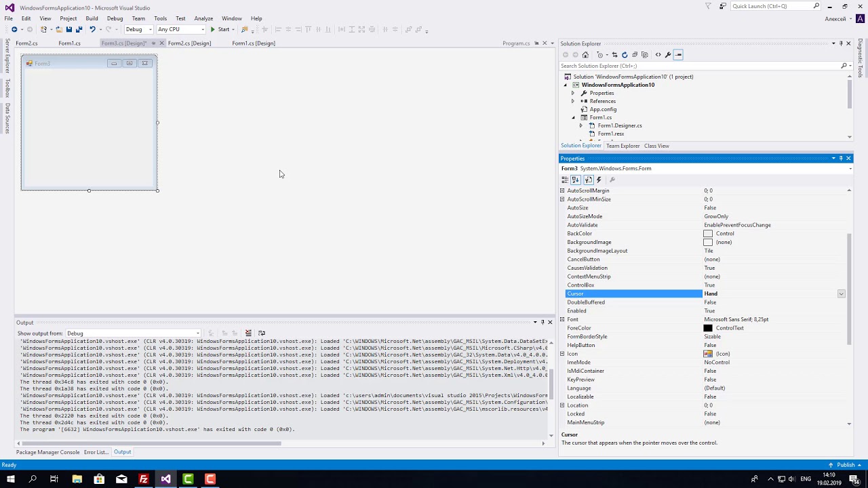
Task: Expand the AutoScrollMargin property row
Action: click(x=562, y=190)
